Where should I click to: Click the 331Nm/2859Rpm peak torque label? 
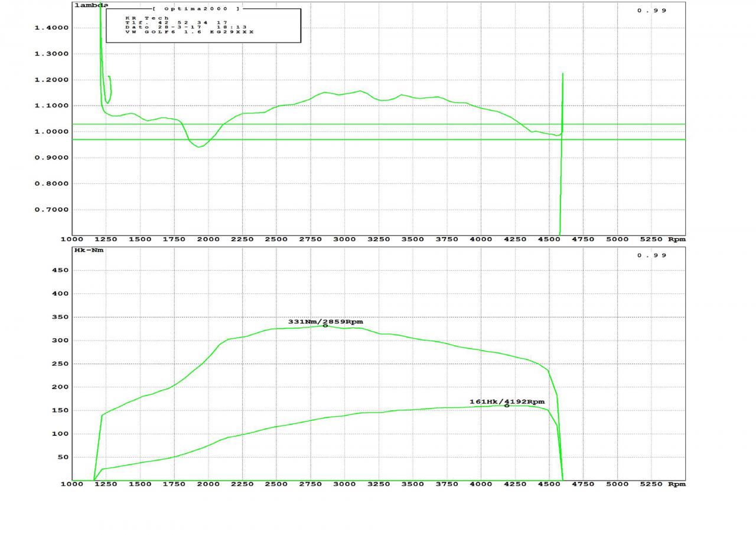pos(325,322)
